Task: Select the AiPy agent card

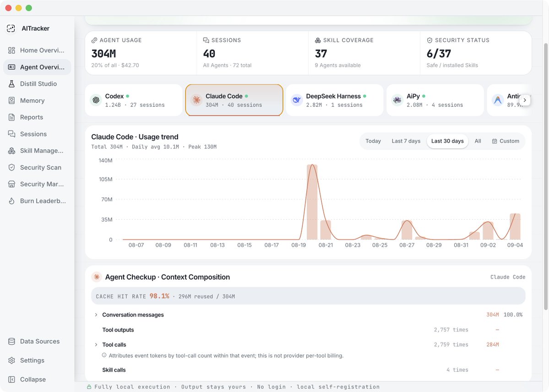Action: point(435,100)
